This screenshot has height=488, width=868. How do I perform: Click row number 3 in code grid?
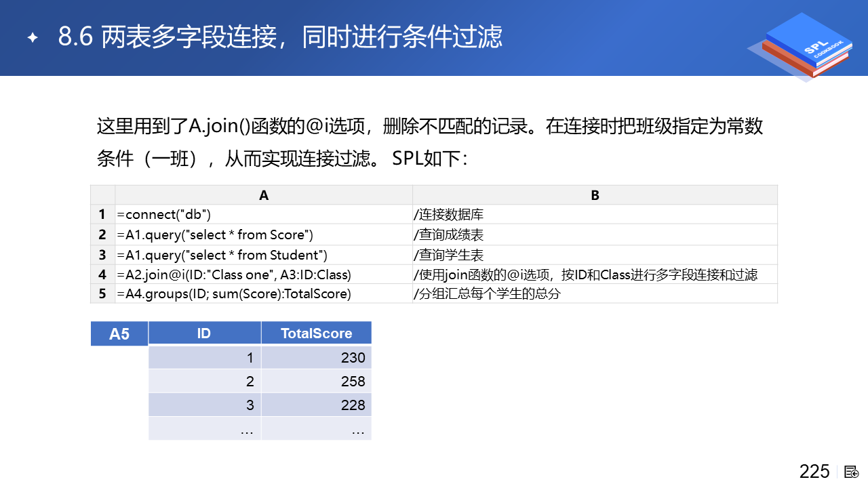pyautogui.click(x=102, y=255)
